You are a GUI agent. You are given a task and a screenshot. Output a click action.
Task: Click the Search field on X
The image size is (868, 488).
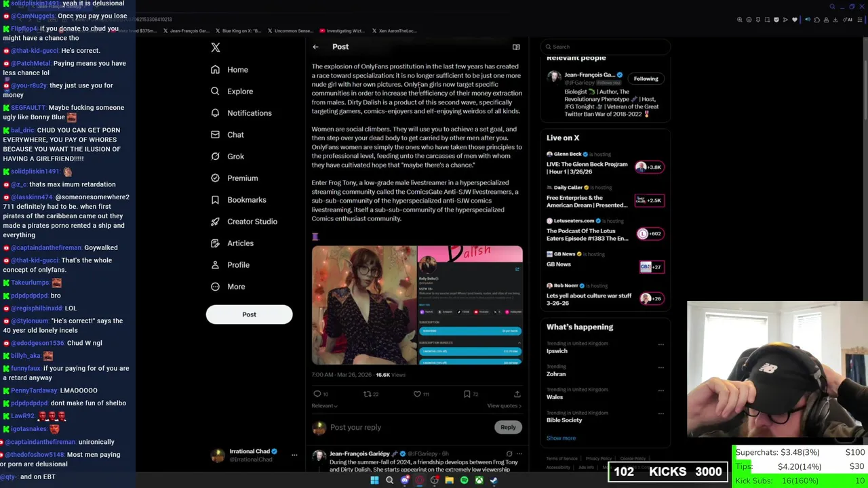click(605, 47)
